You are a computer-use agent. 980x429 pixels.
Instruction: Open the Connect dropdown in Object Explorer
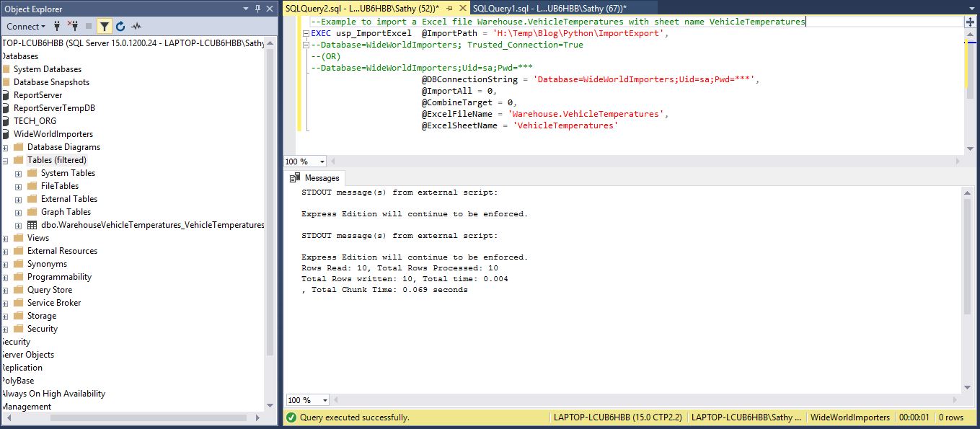pyautogui.click(x=26, y=27)
